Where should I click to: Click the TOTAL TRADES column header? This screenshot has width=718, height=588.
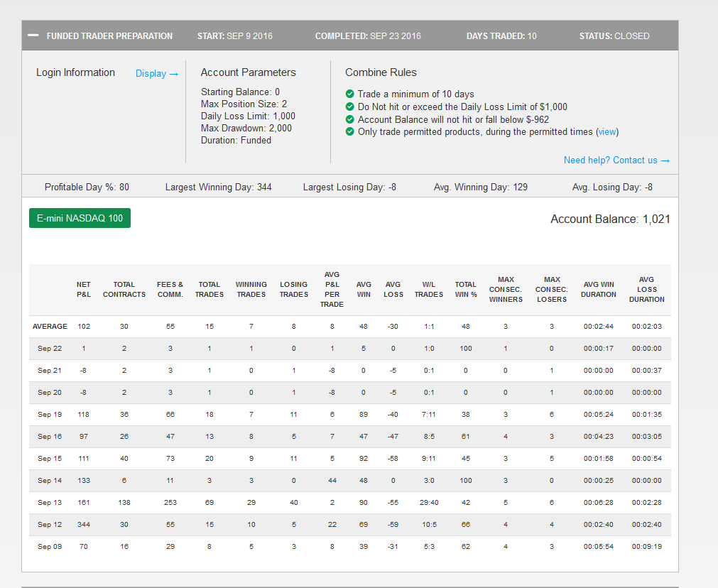pos(210,290)
